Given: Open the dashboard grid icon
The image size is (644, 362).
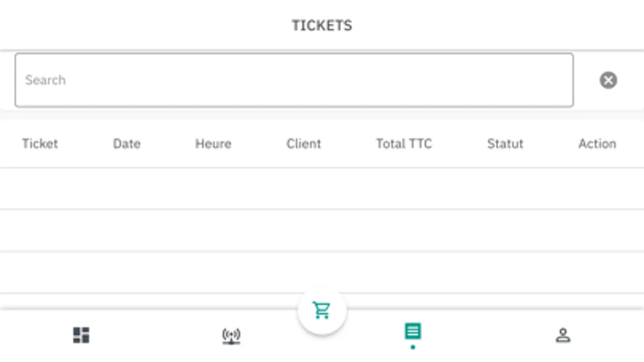Looking at the screenshot, I should 81,335.
